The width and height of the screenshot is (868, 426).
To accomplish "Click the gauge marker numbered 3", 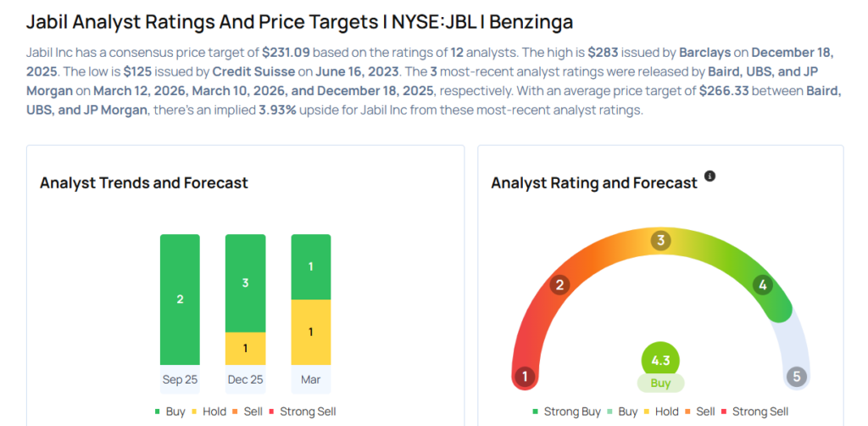I will coord(660,241).
